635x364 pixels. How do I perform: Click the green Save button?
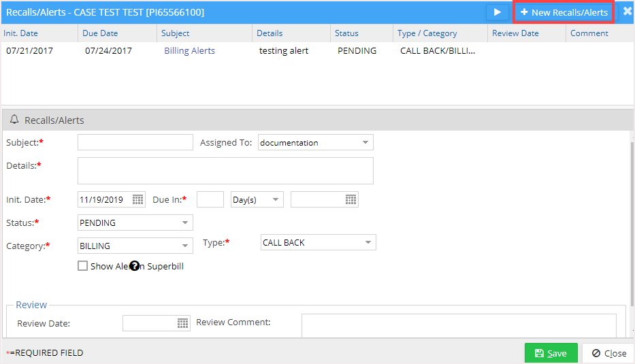coord(551,353)
